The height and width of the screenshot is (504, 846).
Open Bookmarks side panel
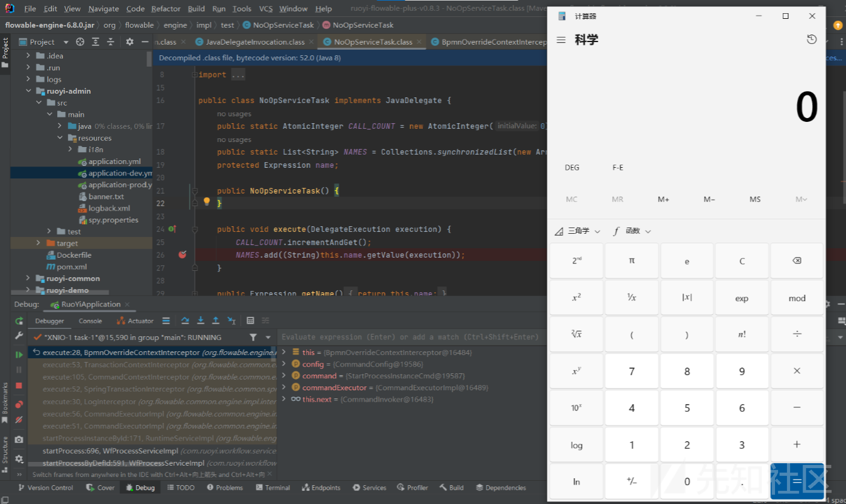[5, 402]
